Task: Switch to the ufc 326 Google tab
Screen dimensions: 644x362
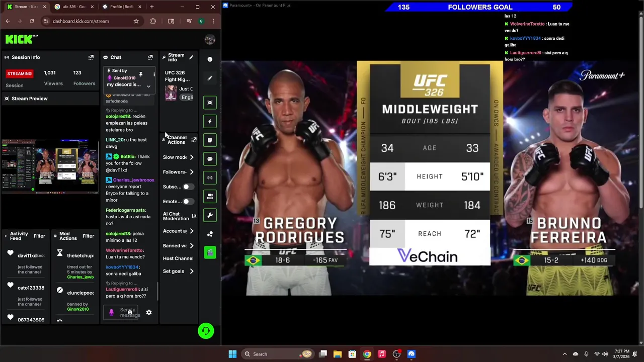Action: (73, 7)
